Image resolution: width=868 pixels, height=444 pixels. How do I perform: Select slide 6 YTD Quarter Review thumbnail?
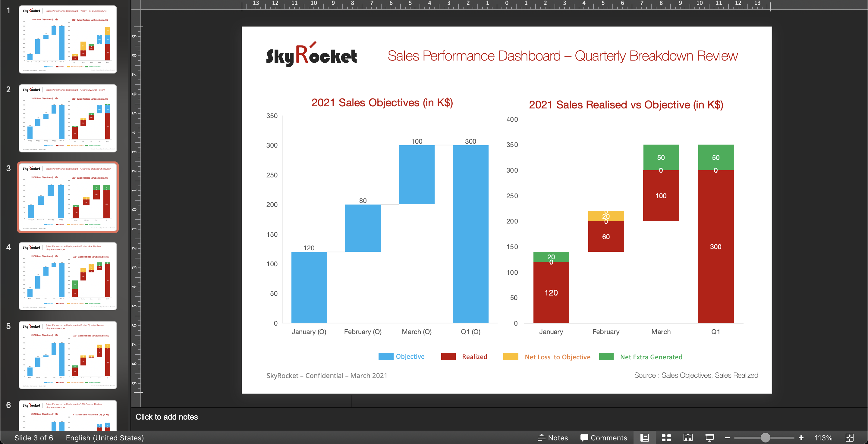pyautogui.click(x=68, y=415)
